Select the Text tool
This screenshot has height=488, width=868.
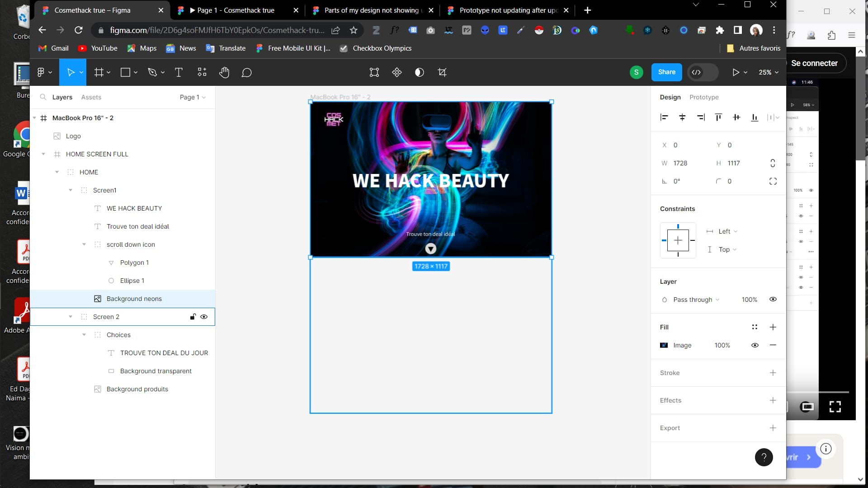click(x=179, y=72)
